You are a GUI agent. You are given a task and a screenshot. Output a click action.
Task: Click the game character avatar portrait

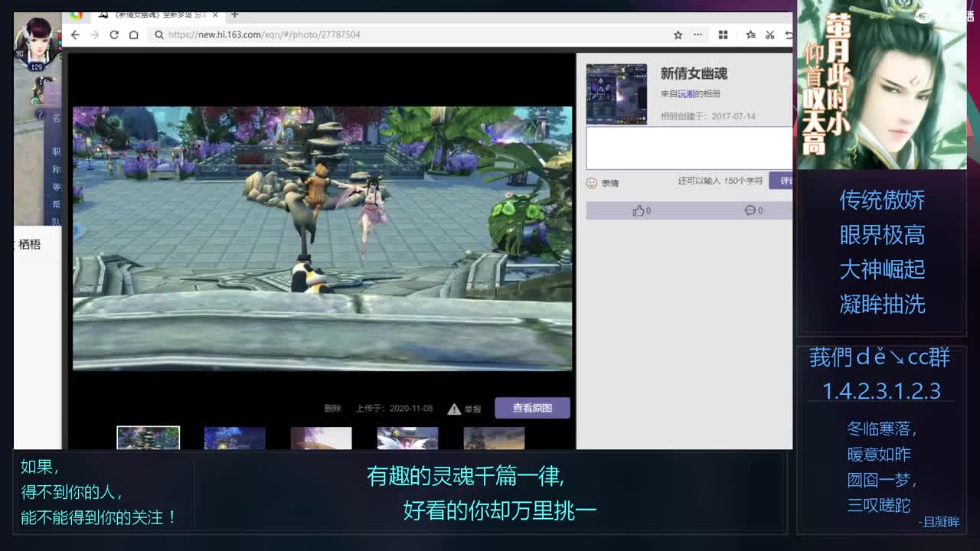click(x=37, y=43)
